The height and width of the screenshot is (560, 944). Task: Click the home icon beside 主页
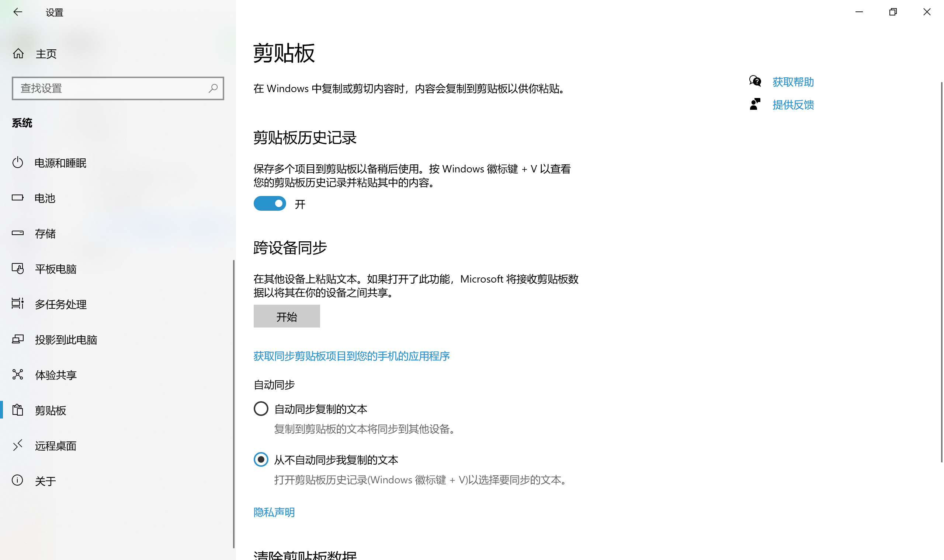coord(18,53)
